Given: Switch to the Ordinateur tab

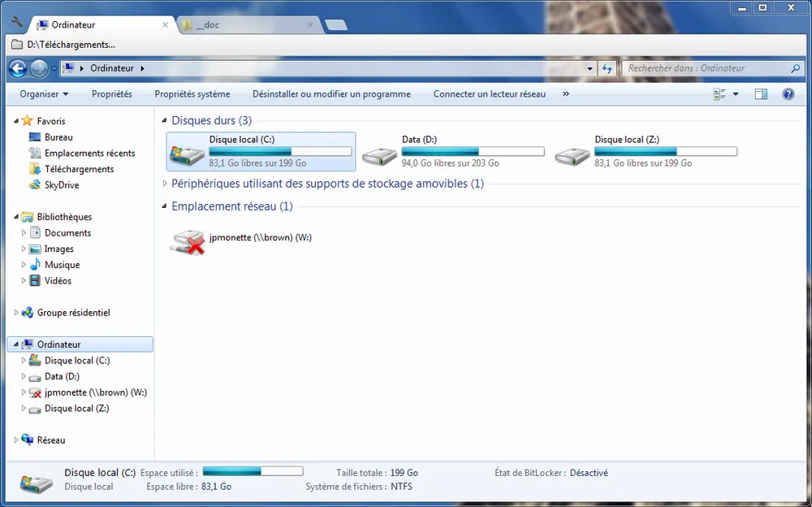Looking at the screenshot, I should tap(100, 24).
